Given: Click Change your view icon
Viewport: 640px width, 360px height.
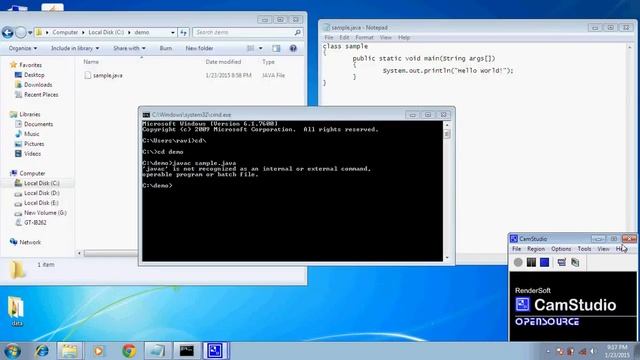Looking at the screenshot, I should 251,48.
